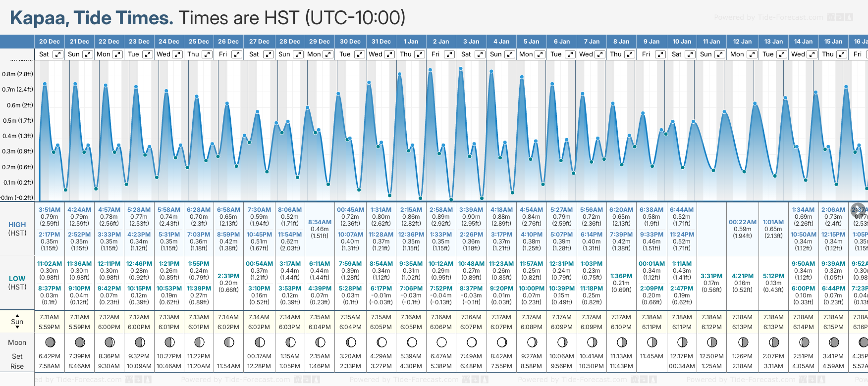This screenshot has width=868, height=386.
Task: Click the 3:51AM high tide time
Action: tap(50, 210)
